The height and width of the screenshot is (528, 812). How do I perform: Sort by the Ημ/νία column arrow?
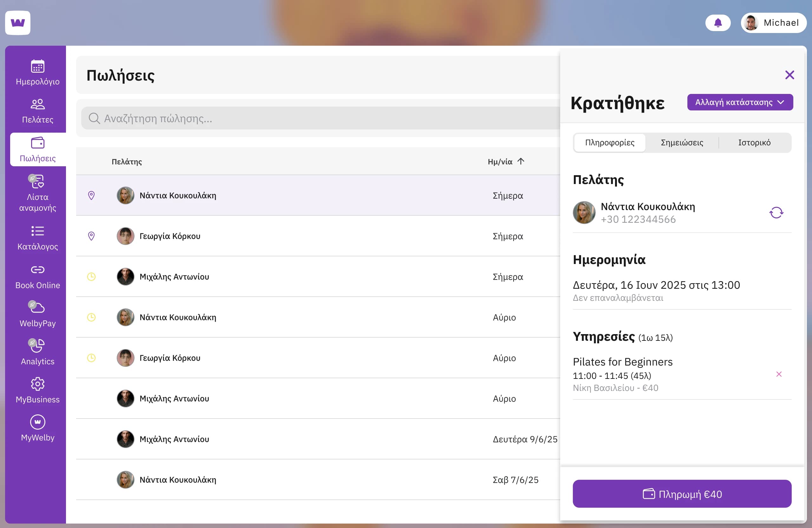[520, 162]
